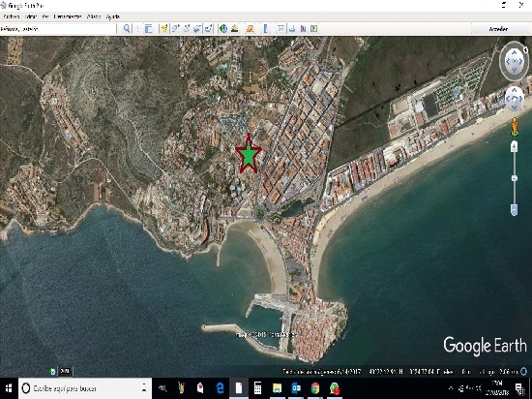
Task: Click the zoom slider handle
Action: tap(515, 178)
